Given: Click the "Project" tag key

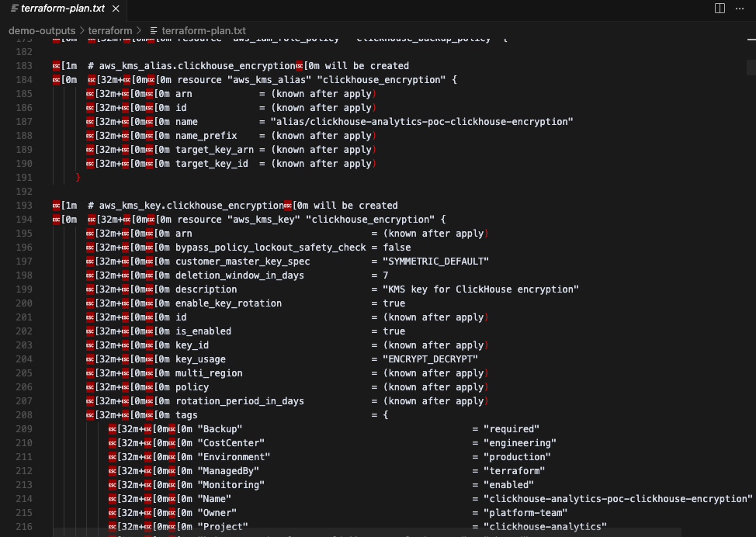Looking at the screenshot, I should pyautogui.click(x=223, y=528).
